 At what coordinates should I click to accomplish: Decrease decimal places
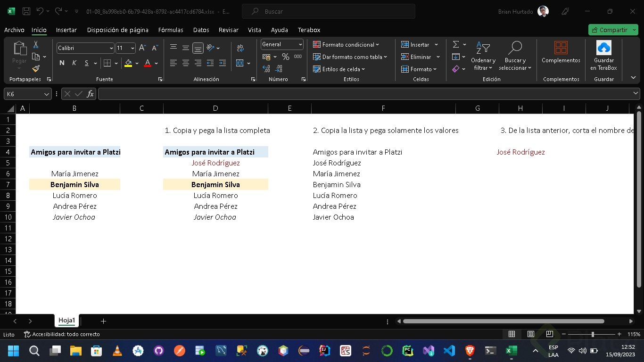pos(279,69)
